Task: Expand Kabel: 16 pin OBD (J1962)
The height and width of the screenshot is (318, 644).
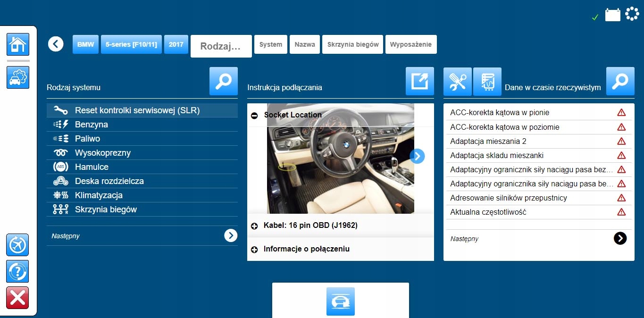Action: pyautogui.click(x=255, y=226)
